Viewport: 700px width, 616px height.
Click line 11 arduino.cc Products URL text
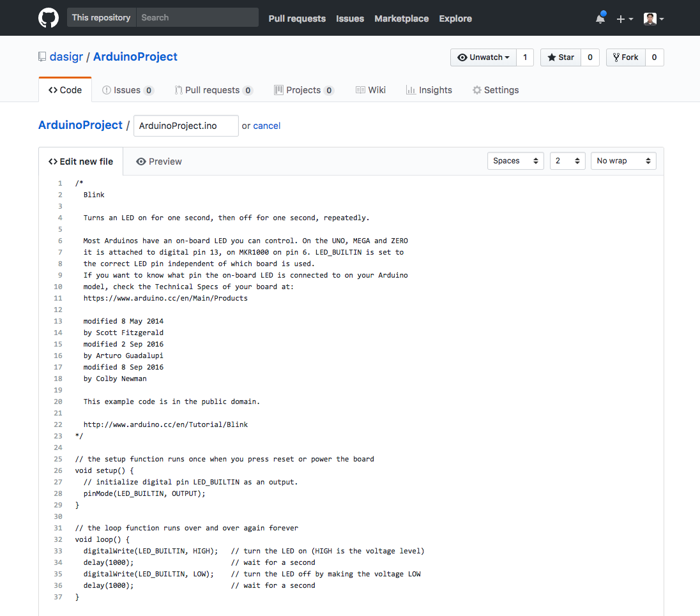[165, 298]
